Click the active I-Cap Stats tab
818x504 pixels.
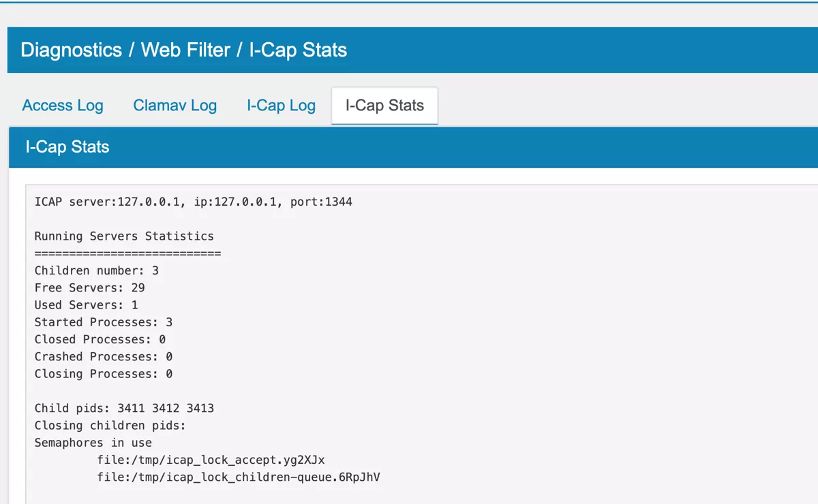click(384, 106)
